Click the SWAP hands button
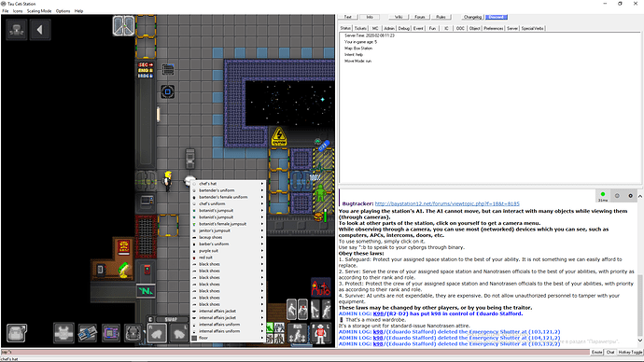Viewport: 644px width, 362px height. (171, 319)
